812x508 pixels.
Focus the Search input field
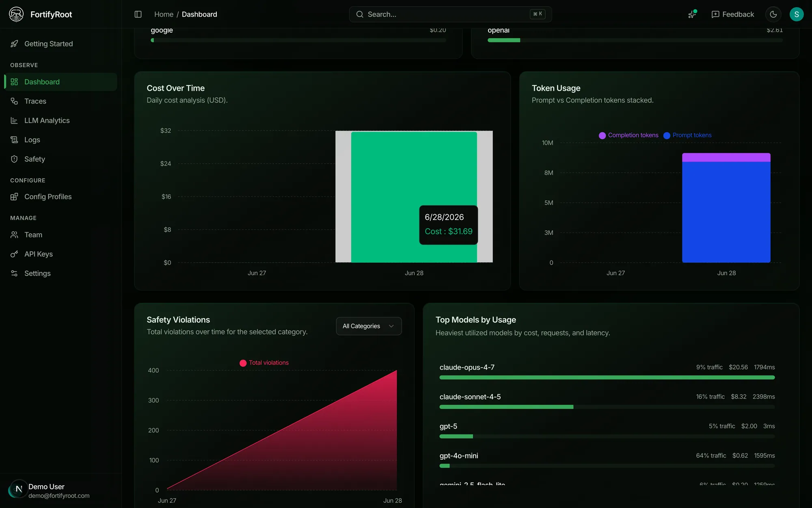pyautogui.click(x=450, y=14)
